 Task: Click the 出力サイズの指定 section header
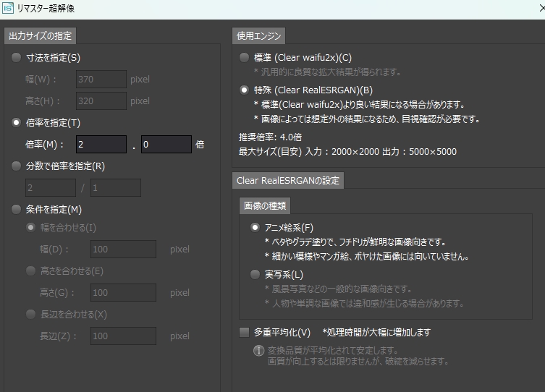click(x=40, y=35)
